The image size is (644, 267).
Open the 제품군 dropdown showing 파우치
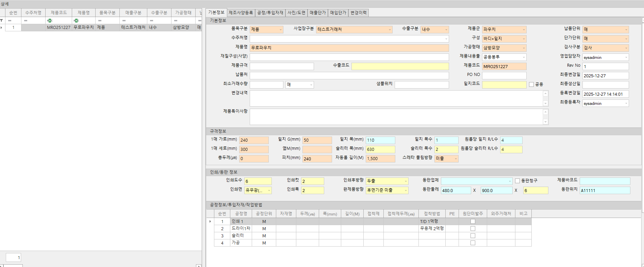point(524,30)
